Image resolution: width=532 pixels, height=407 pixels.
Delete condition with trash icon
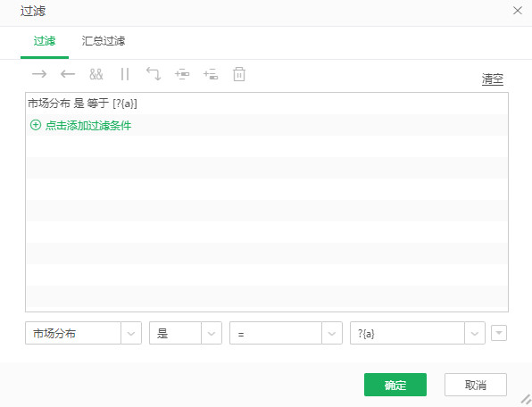point(239,74)
